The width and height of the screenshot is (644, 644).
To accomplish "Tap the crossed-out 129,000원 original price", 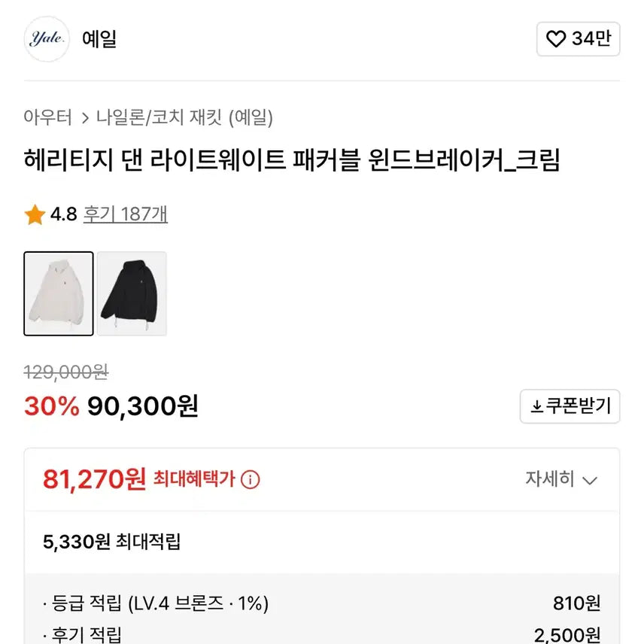I will pos(66,372).
